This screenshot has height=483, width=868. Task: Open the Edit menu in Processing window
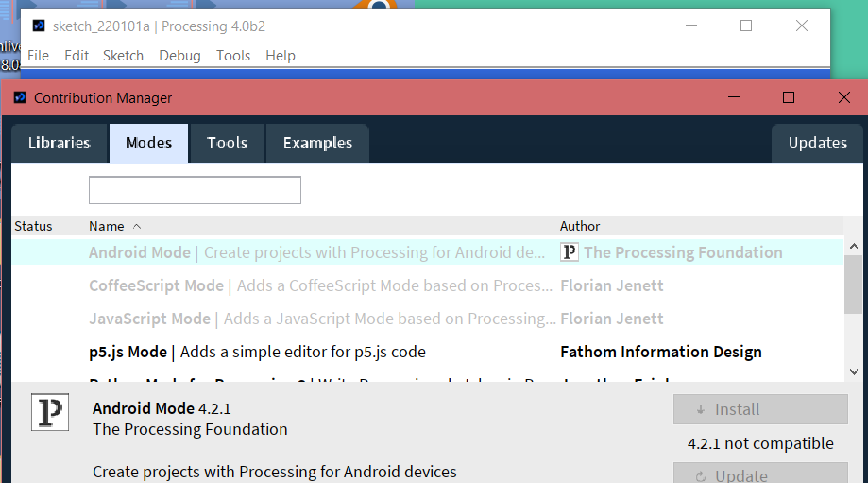click(x=77, y=56)
